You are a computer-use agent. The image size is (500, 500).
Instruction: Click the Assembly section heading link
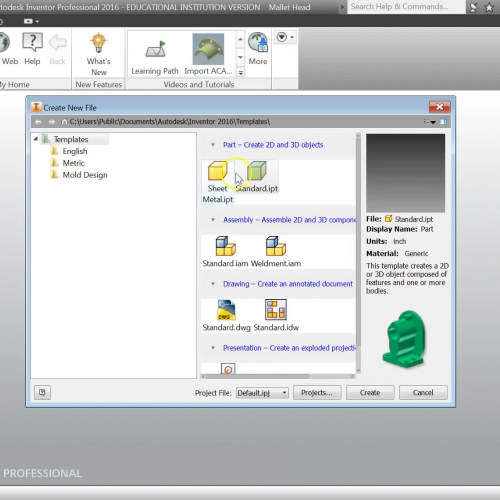click(289, 220)
